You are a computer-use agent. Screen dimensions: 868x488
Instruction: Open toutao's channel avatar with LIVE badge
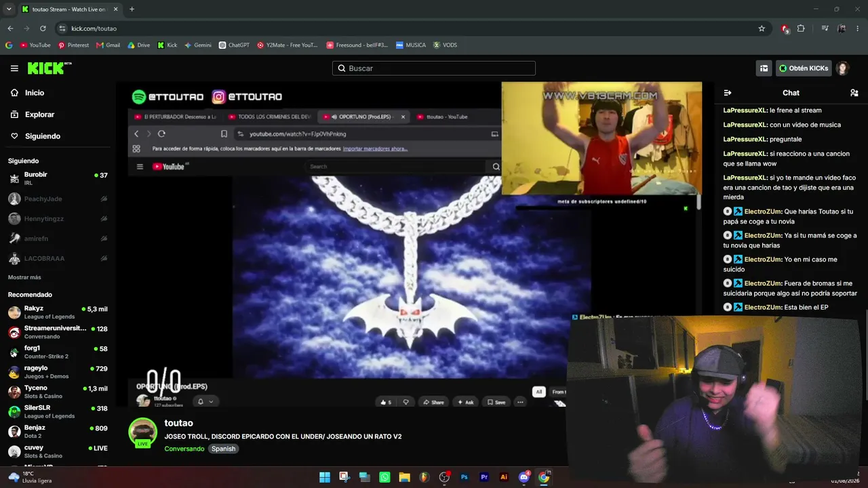click(x=143, y=432)
